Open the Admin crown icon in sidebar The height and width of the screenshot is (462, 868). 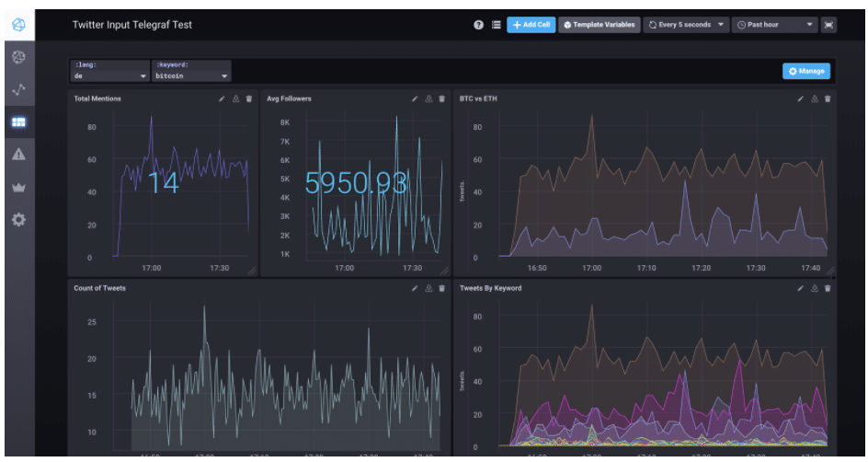pyautogui.click(x=18, y=187)
